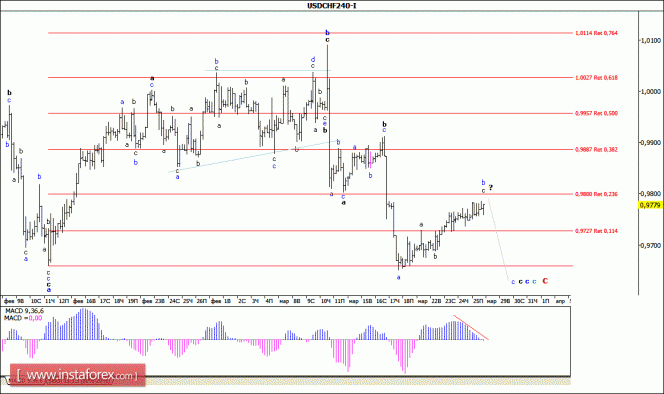Click the 0,9700 price axis tick
The image size is (664, 394).
pos(650,245)
